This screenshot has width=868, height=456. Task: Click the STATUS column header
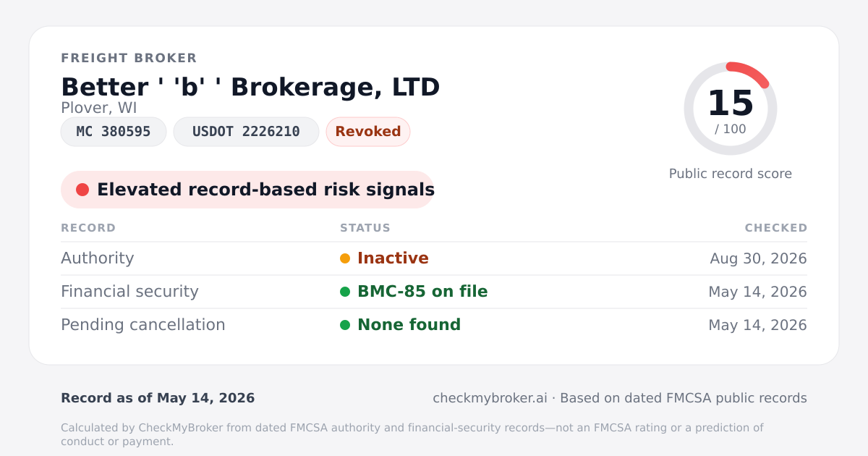pos(365,228)
